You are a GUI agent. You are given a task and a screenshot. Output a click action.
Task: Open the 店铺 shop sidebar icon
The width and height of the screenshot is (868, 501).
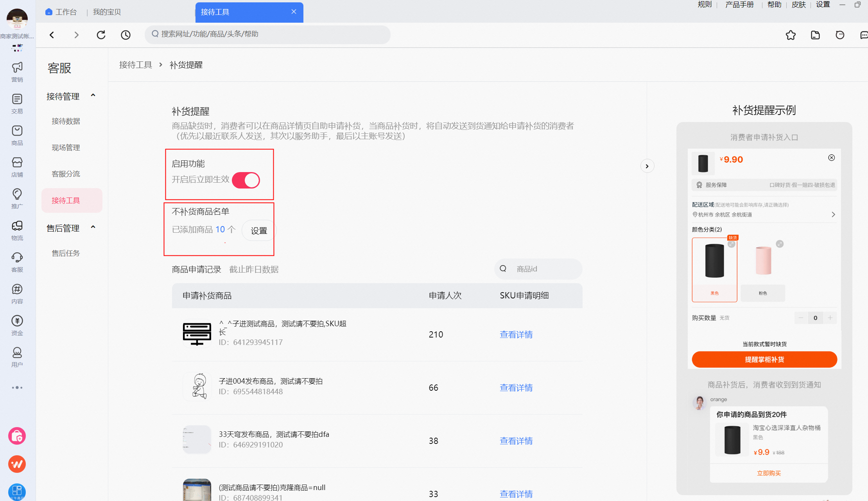point(17,167)
